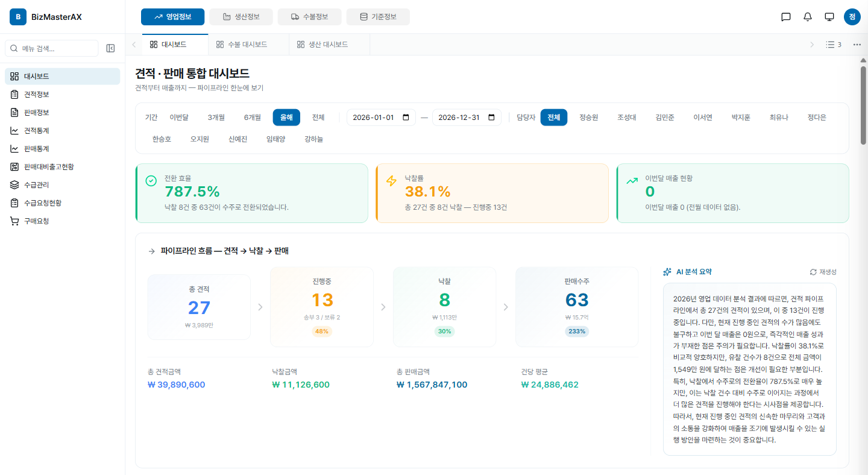Switch to the 수불정보 top menu
Screen dimensions: 868x475
[310, 17]
